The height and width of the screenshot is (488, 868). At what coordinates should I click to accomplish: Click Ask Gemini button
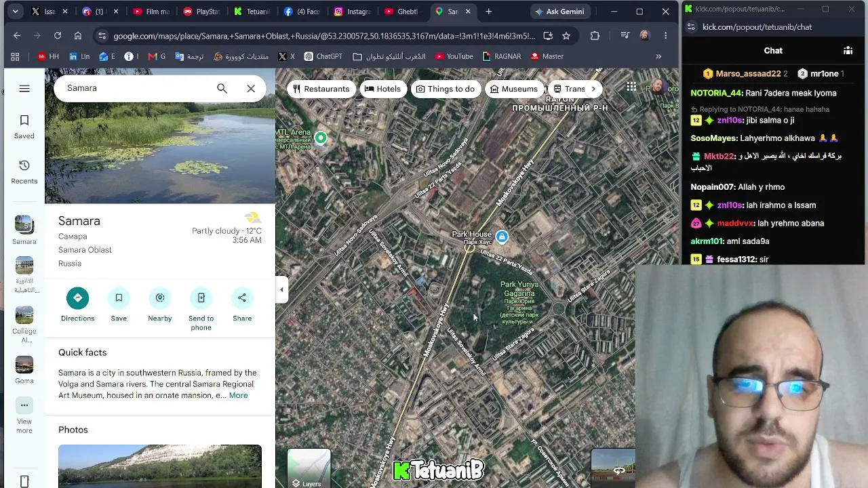pos(559,12)
